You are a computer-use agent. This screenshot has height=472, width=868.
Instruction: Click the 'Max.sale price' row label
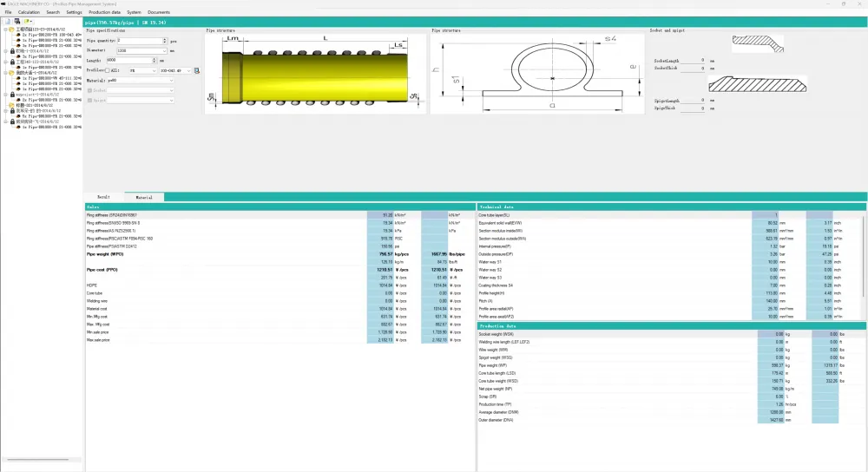pyautogui.click(x=99, y=340)
